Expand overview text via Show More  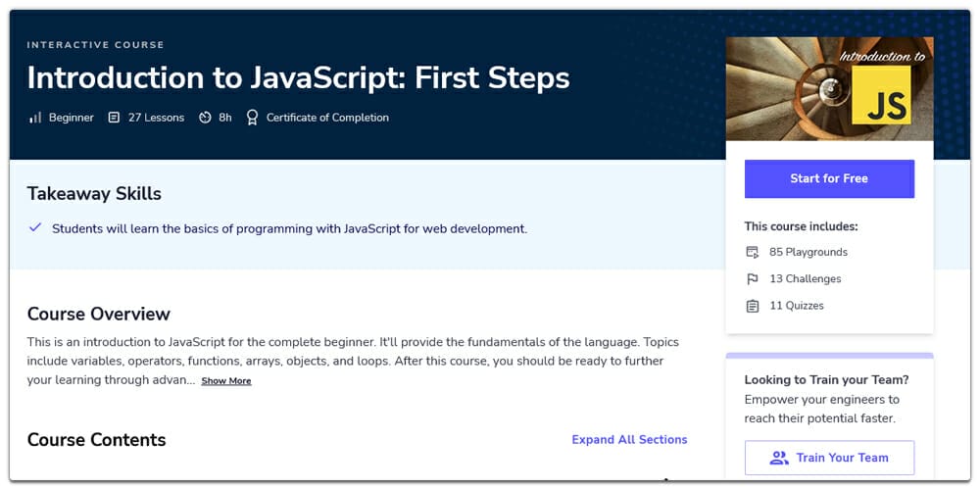[x=226, y=381]
